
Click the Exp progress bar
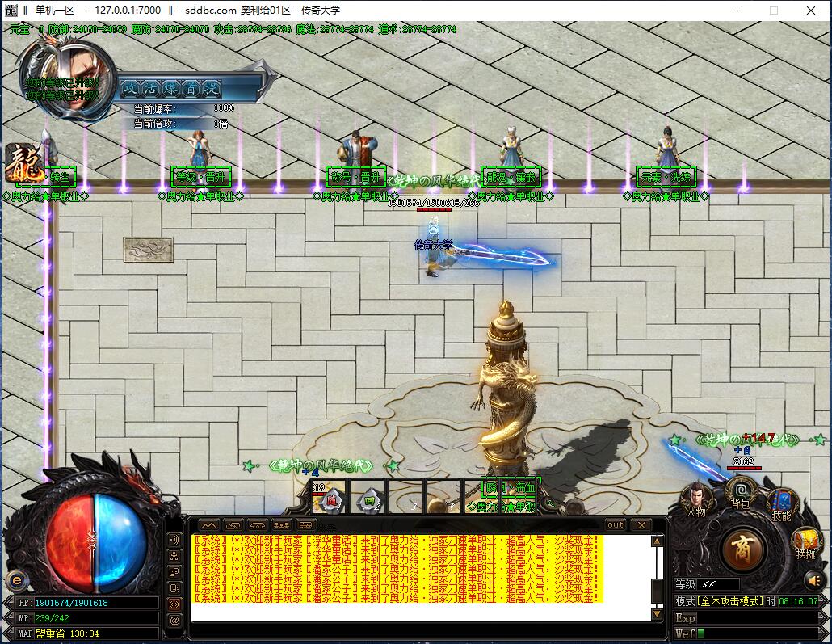[758, 618]
